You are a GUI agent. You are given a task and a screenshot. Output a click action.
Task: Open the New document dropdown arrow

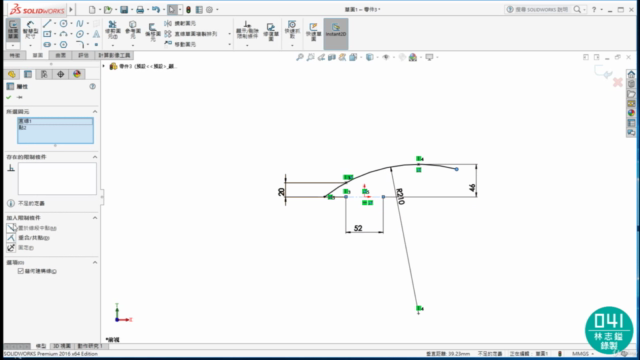click(x=100, y=9)
